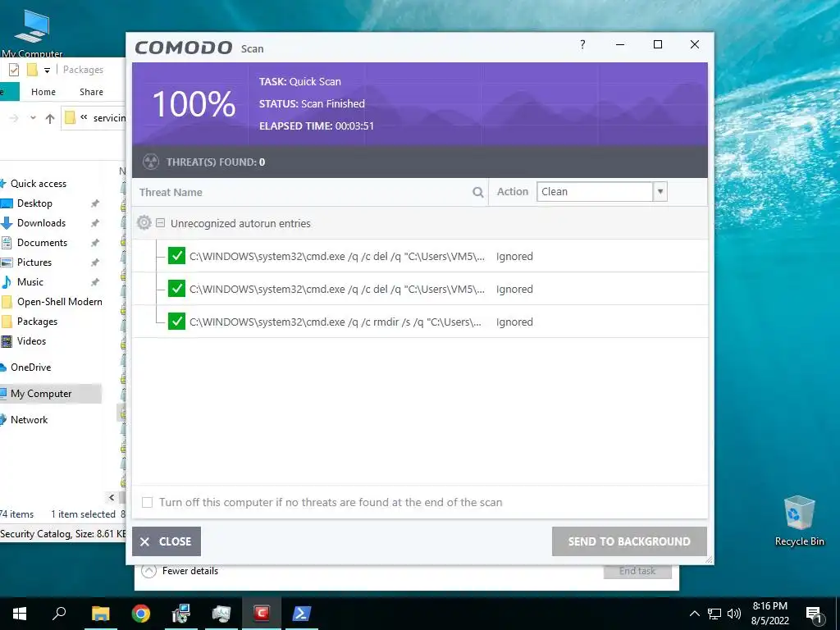Select Pictures in Explorer sidebar
Image resolution: width=840 pixels, height=630 pixels.
(34, 262)
